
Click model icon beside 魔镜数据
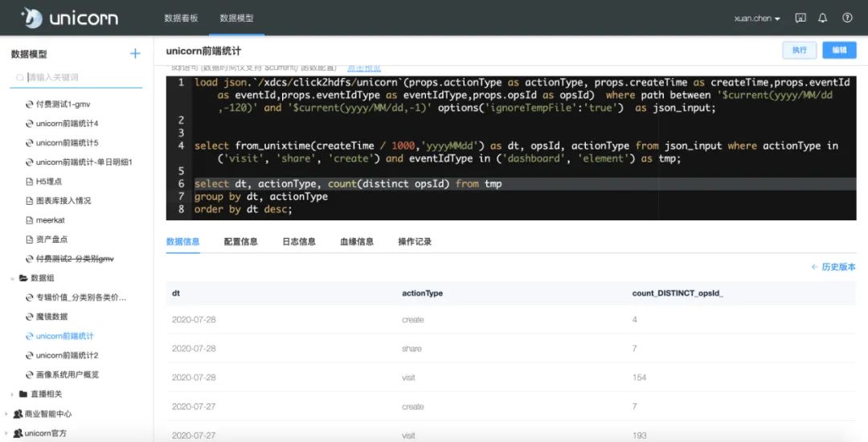pos(30,317)
